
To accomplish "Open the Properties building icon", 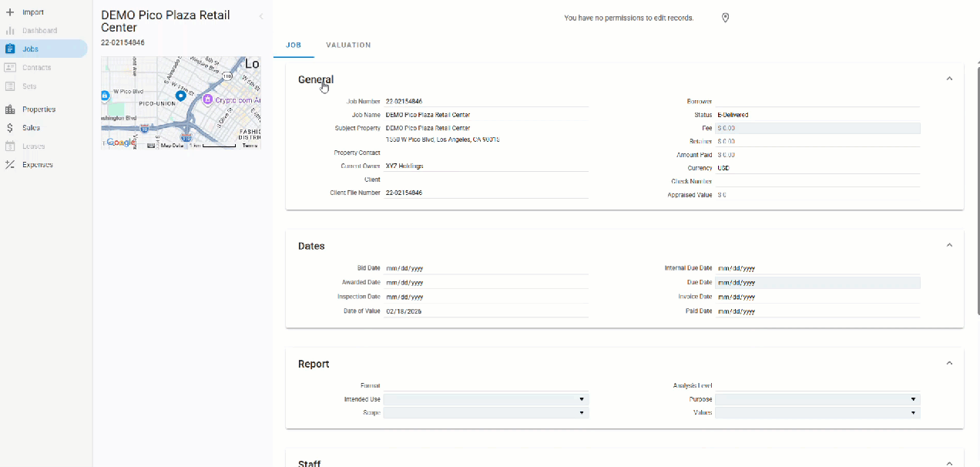I will pyautogui.click(x=10, y=109).
